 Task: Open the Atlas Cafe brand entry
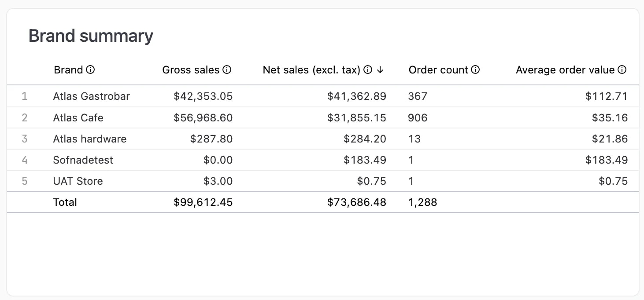[78, 117]
